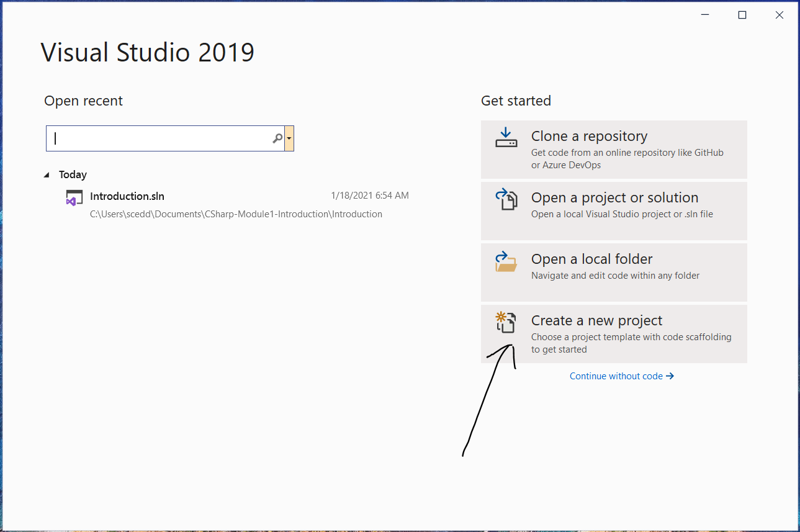
Task: Click 'Get code from an online repository' description
Action: [x=627, y=159]
